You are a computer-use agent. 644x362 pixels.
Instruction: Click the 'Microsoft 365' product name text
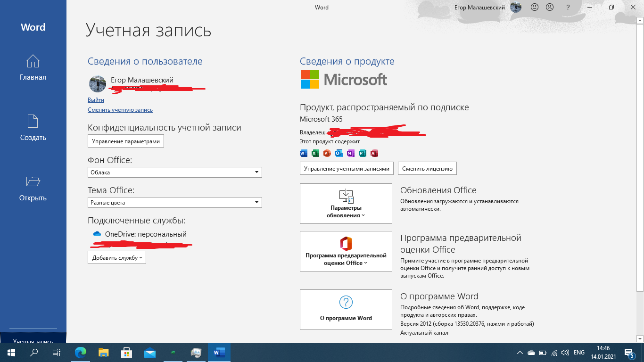click(321, 119)
